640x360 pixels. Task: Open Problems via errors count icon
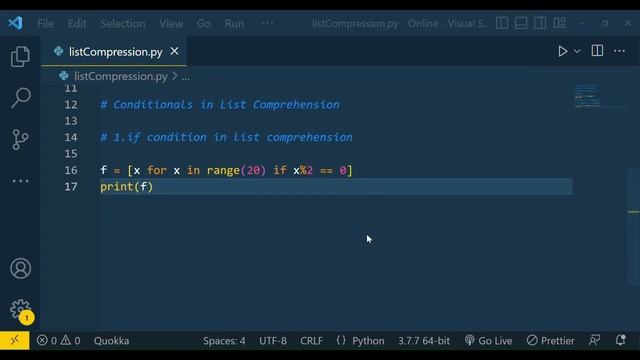[x=47, y=340]
